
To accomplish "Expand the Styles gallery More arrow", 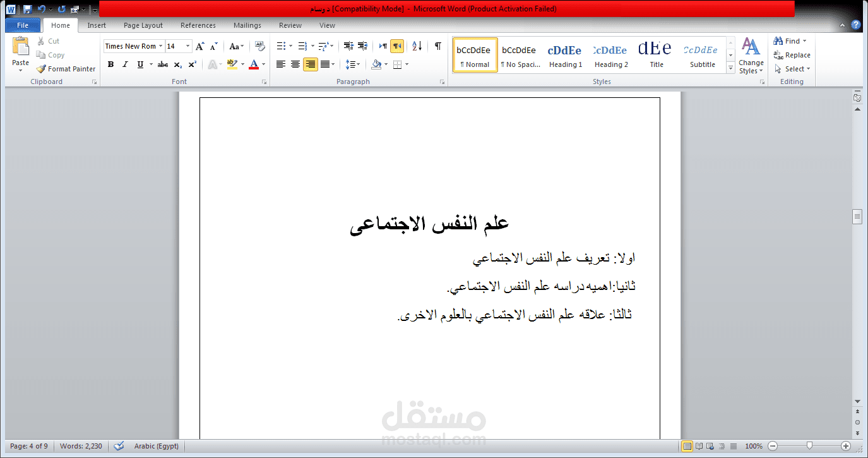I will coord(731,68).
